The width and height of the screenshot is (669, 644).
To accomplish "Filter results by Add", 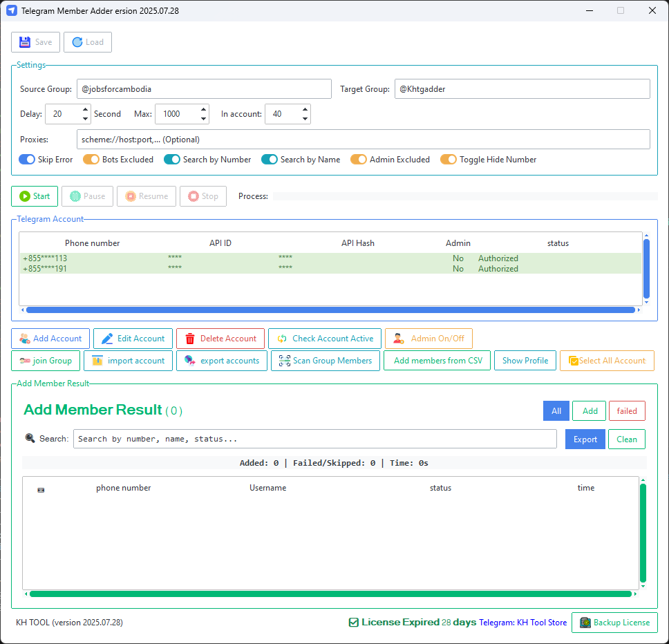I will pos(590,410).
